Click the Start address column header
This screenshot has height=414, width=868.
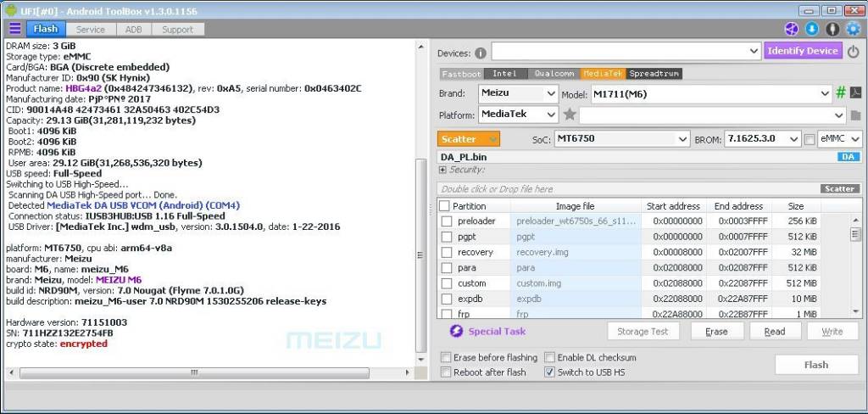[x=673, y=206]
